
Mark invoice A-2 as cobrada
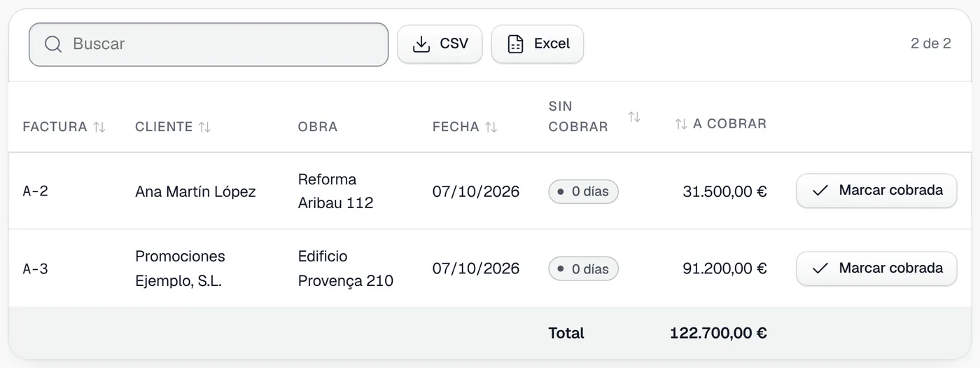coord(876,191)
